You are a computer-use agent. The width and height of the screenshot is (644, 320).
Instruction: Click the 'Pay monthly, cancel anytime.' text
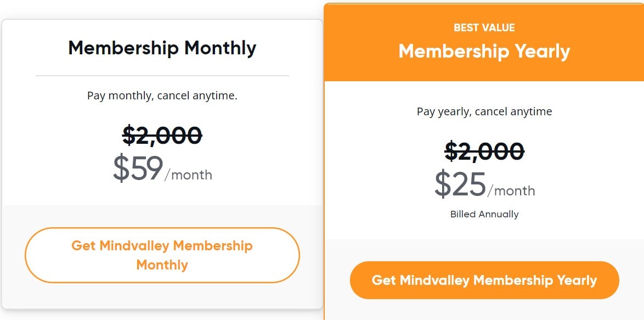pyautogui.click(x=162, y=96)
